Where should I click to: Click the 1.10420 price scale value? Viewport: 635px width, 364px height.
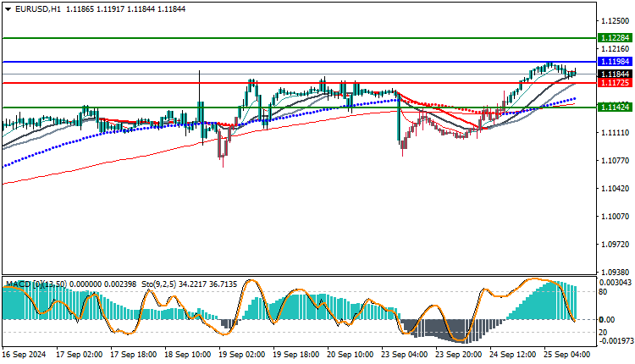[616, 188]
